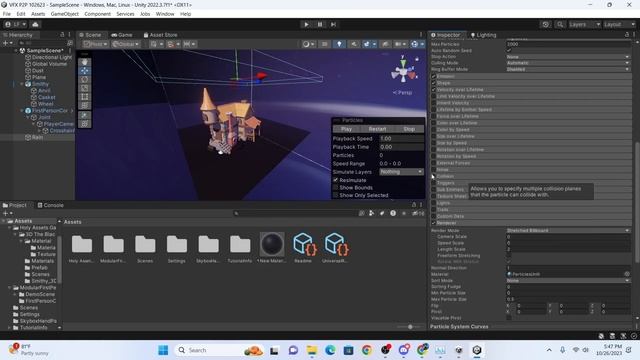Toggle Auto Random Seed checkbox
This screenshot has width=640, height=360.
coord(509,50)
